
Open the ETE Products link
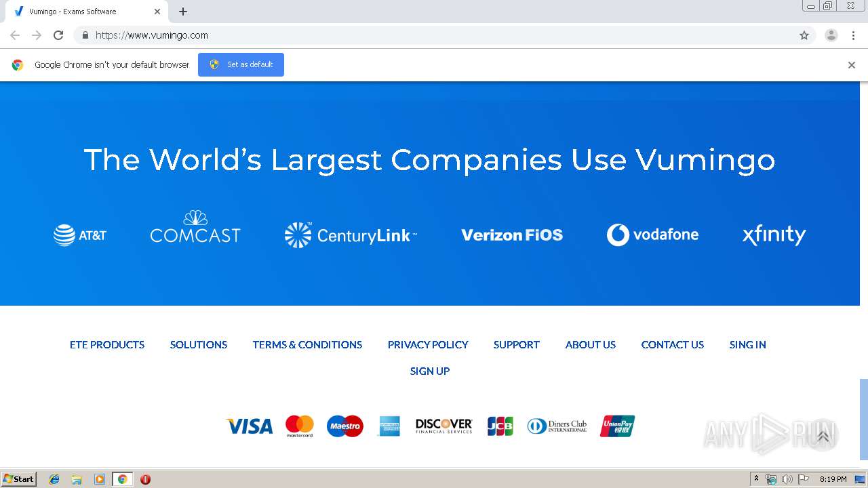pyautogui.click(x=107, y=344)
